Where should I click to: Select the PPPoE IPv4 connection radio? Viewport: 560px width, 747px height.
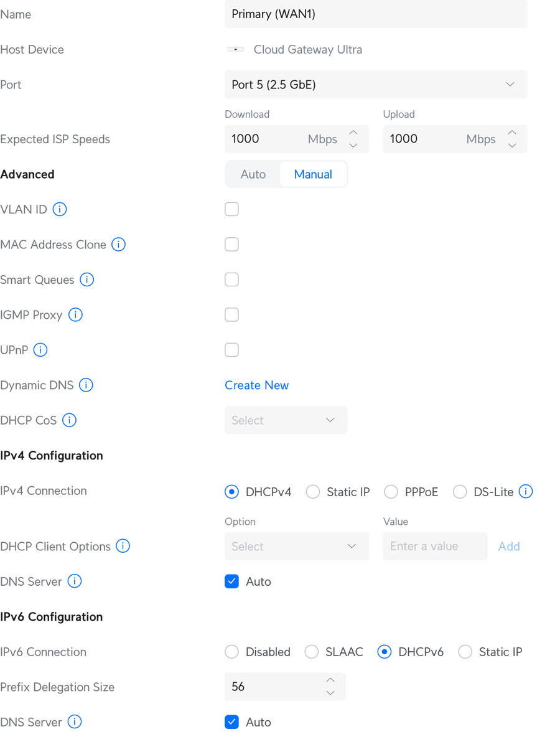click(x=391, y=492)
